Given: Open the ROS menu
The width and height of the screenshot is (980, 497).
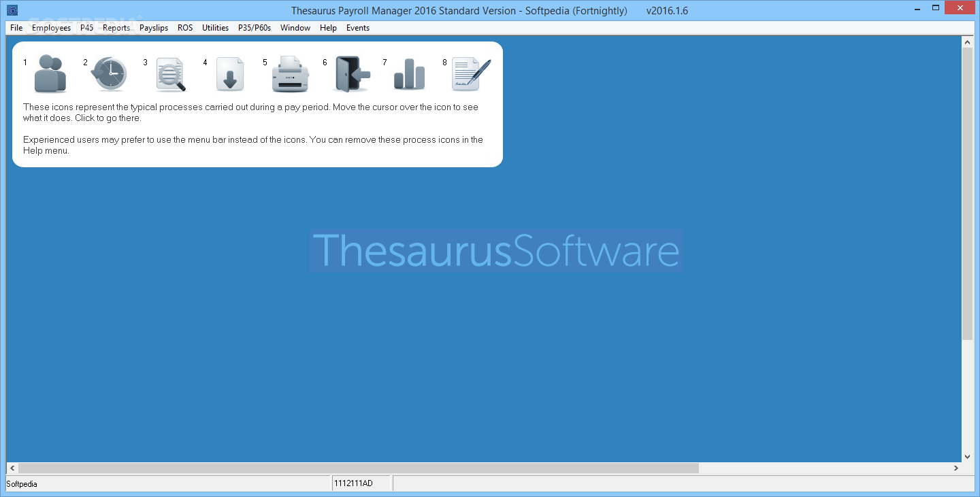Looking at the screenshot, I should click(185, 28).
